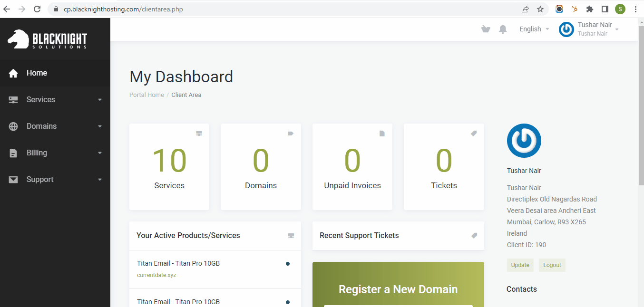The width and height of the screenshot is (644, 307).
Task: Click the browser side panel icon
Action: [x=605, y=9]
